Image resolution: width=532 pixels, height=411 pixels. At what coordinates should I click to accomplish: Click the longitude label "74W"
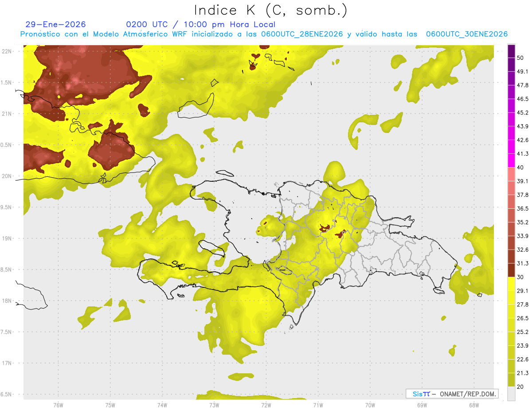click(x=162, y=405)
